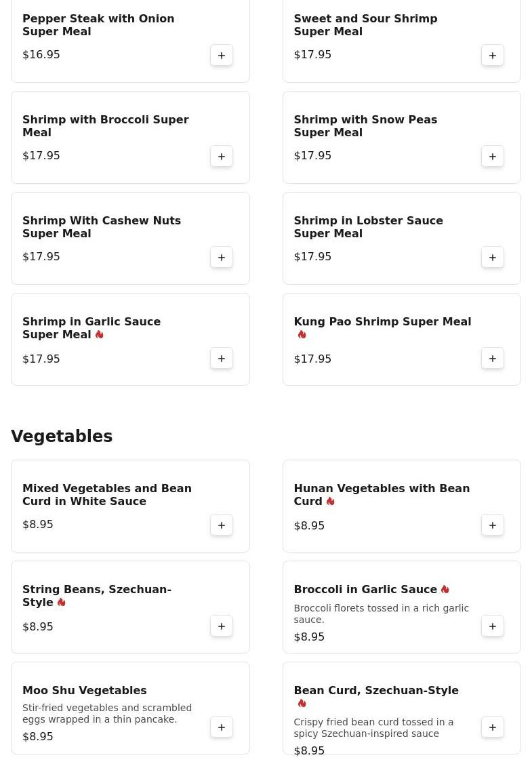Add Shrimp in Garlic Sauce Super Meal
This screenshot has height=764, width=532.
(222, 359)
